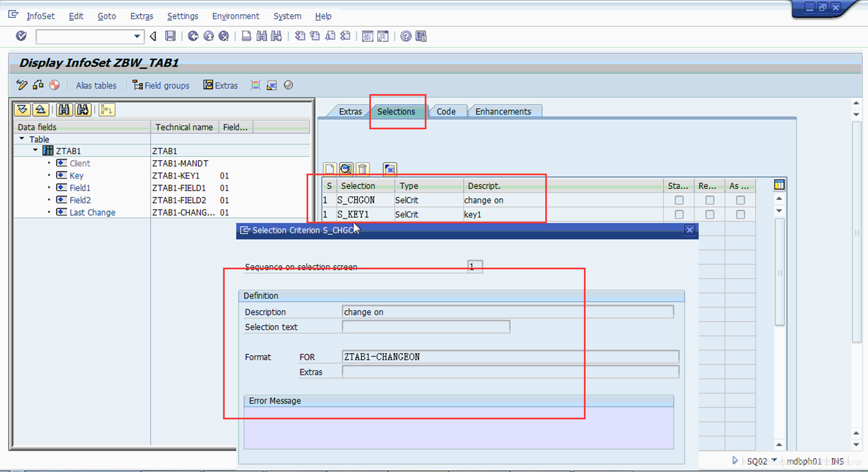Click the Help question mark icon
This screenshot has width=868, height=472.
[x=406, y=36]
